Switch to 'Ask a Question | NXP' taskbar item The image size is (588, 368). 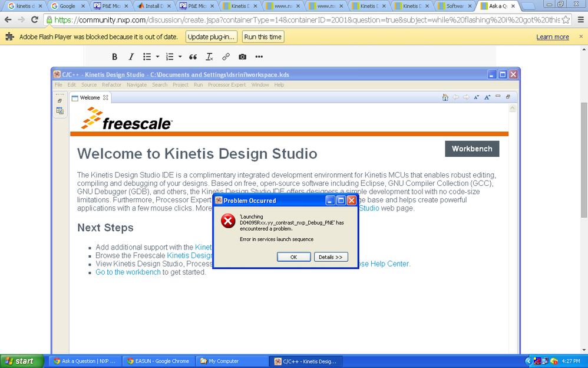click(85, 362)
